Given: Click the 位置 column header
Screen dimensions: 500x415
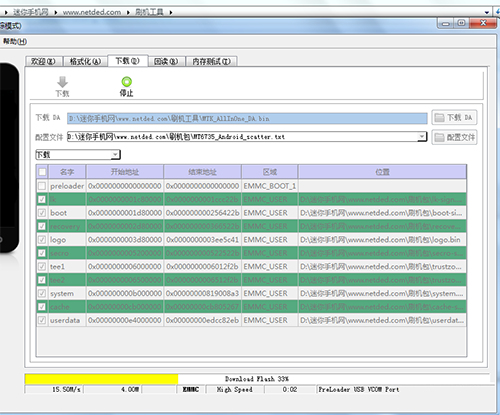Looking at the screenshot, I should coord(382,172).
